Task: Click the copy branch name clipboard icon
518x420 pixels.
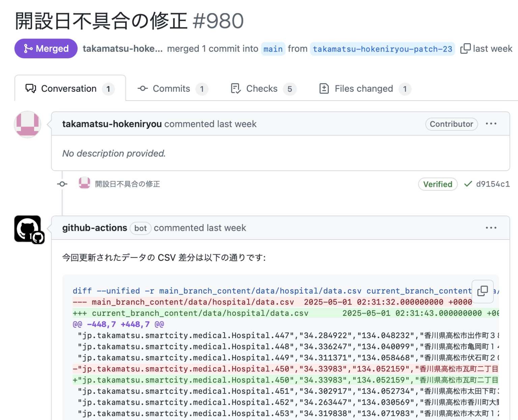Action: [466, 49]
